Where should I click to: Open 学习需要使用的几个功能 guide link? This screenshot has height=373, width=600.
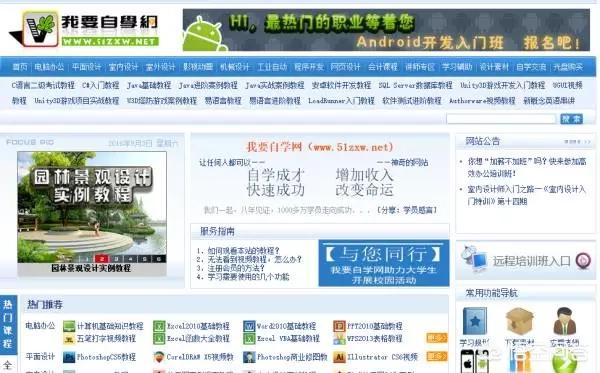tap(248, 276)
